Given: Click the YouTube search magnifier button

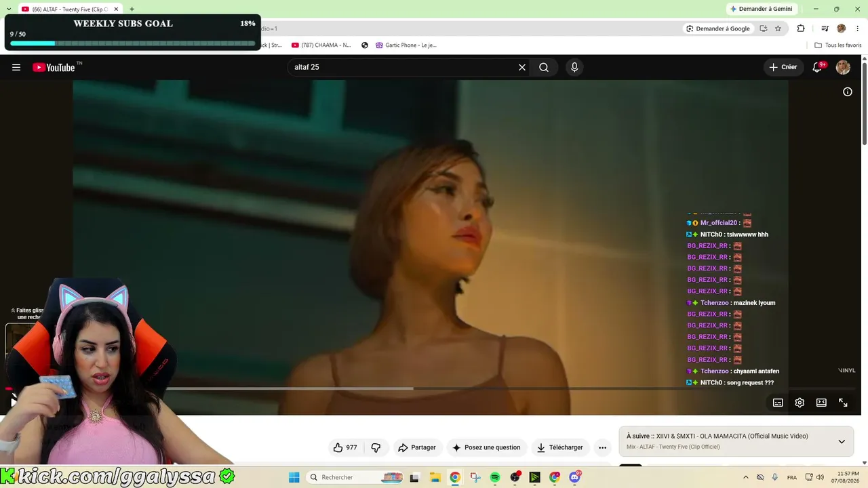Looking at the screenshot, I should [544, 67].
